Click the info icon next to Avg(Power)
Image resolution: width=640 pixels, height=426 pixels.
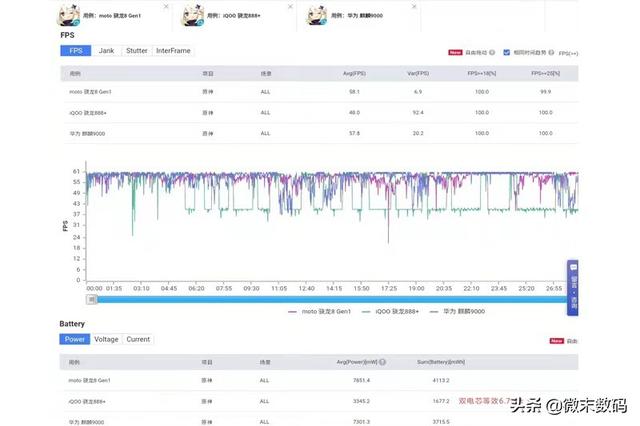(381, 361)
